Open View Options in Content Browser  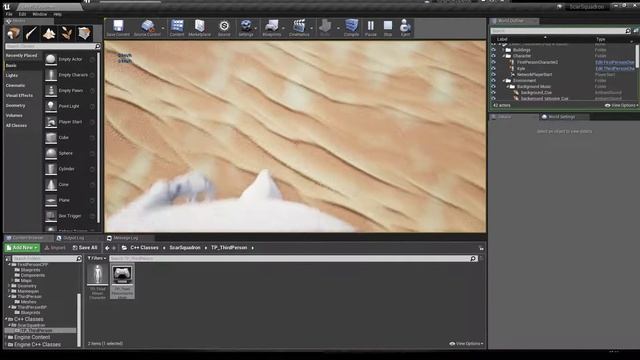466,344
